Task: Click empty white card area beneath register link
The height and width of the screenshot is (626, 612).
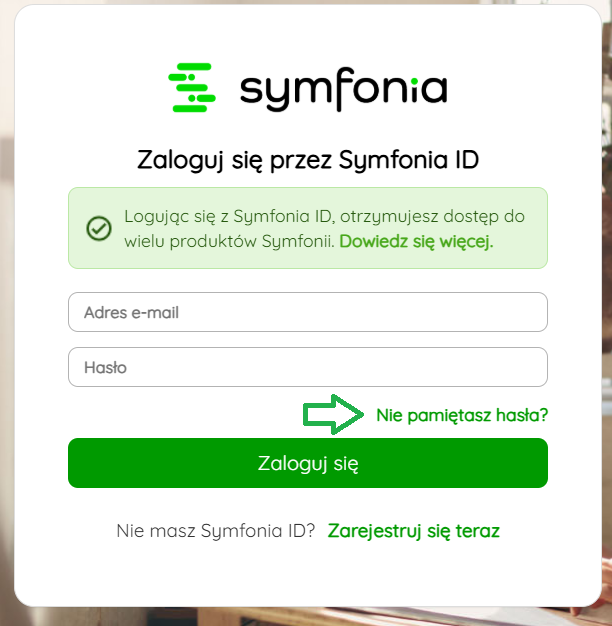Action: 308,573
